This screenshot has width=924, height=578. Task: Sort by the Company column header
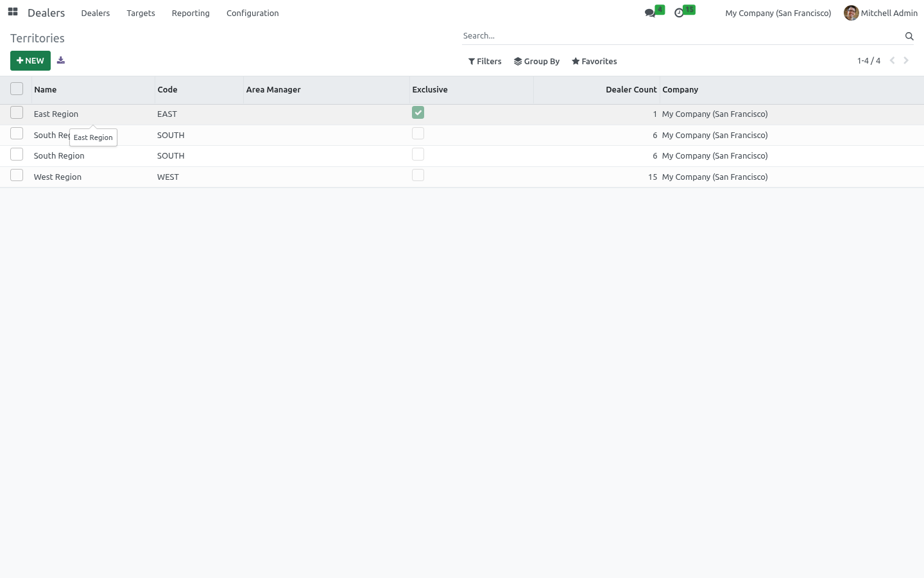(792, 90)
